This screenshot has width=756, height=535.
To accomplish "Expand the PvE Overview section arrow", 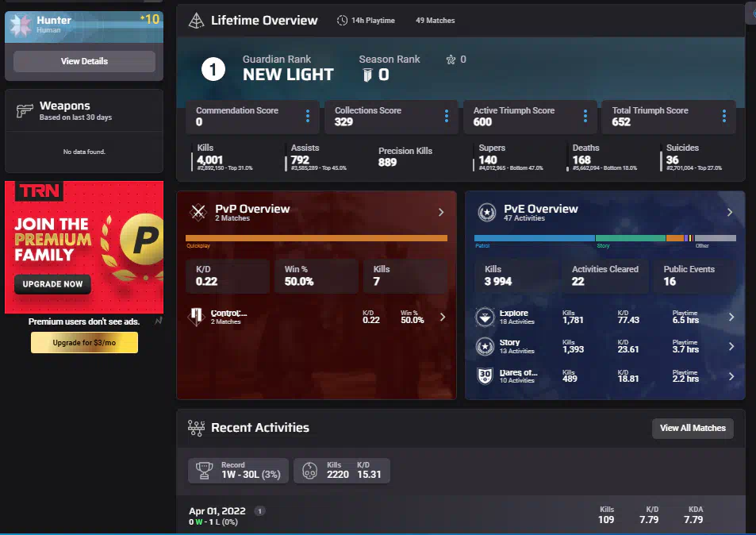I will pyautogui.click(x=730, y=212).
